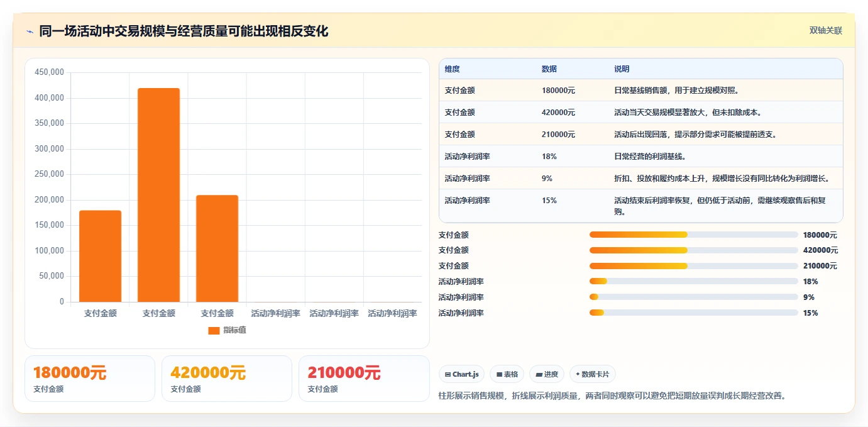Click the progress bar for 420000元
This screenshot has width=868, height=427.
(693, 250)
